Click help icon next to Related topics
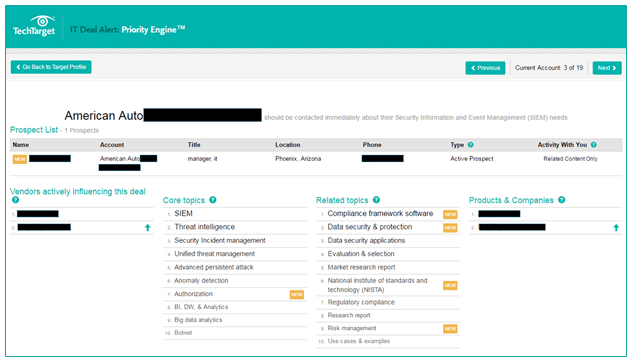The image size is (631, 360). pyautogui.click(x=376, y=200)
